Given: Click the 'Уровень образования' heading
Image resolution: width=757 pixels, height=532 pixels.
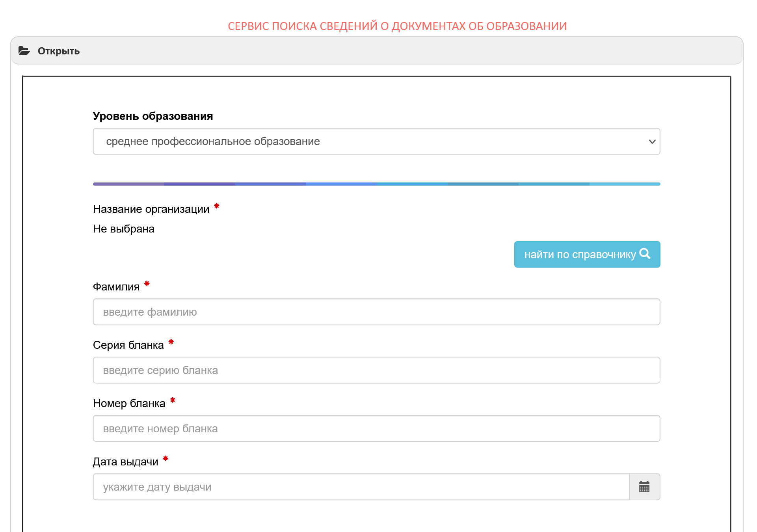Looking at the screenshot, I should tap(153, 116).
